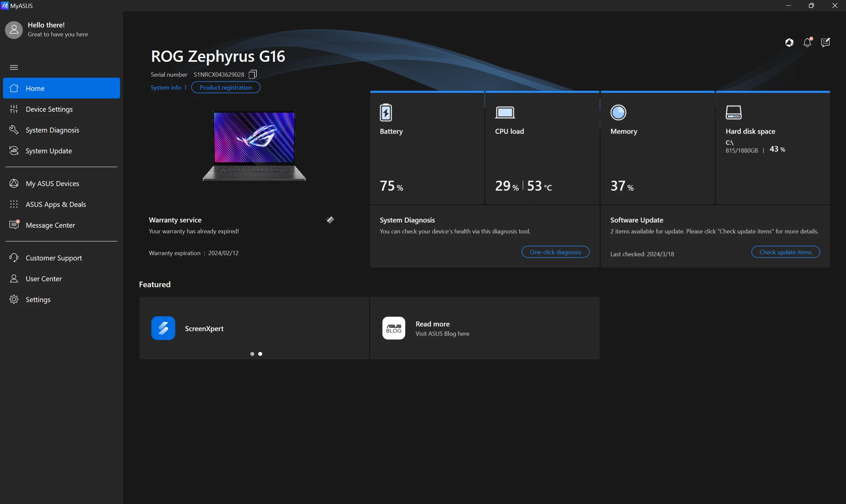Click the Product registration button

pyautogui.click(x=226, y=87)
